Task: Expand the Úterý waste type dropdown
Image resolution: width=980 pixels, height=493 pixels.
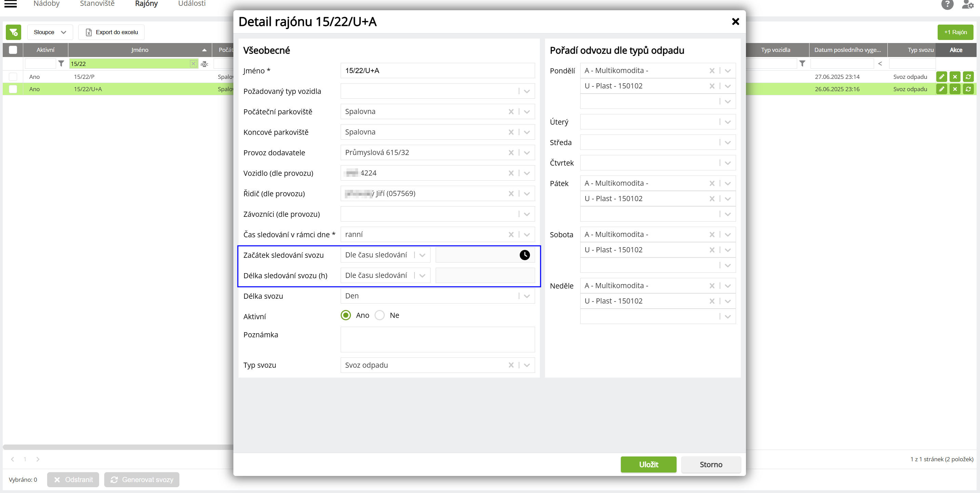Action: coord(727,122)
